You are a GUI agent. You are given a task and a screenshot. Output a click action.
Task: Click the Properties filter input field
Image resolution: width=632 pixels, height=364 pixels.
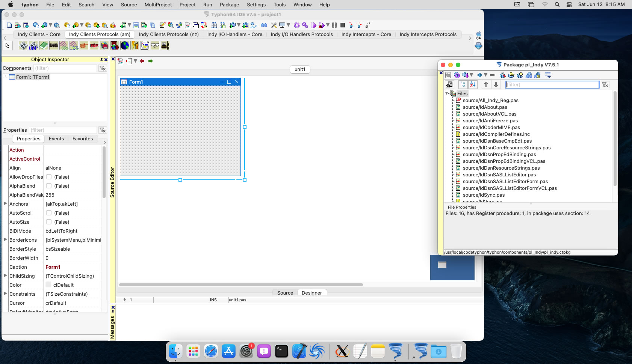pos(63,130)
